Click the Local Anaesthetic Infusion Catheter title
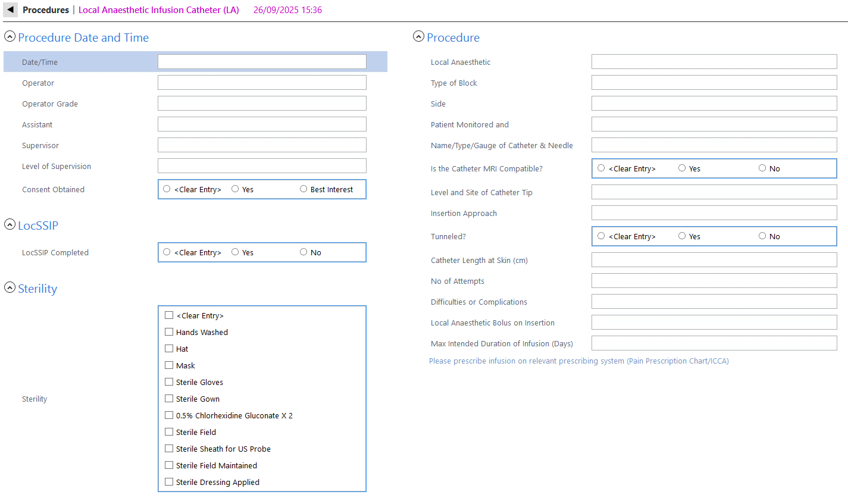The width and height of the screenshot is (848, 504). click(159, 10)
